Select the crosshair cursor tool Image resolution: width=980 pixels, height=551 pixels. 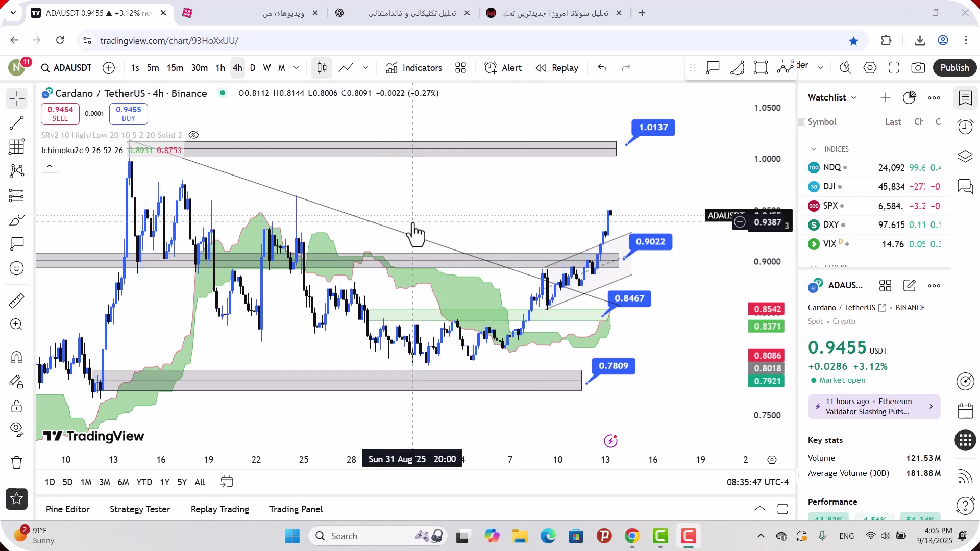(17, 98)
